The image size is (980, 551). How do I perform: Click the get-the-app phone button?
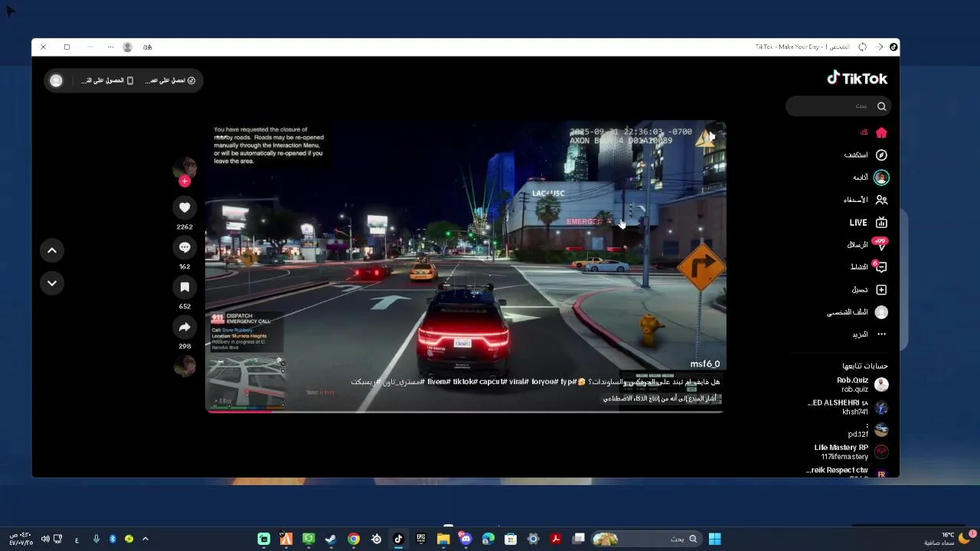tap(108, 80)
